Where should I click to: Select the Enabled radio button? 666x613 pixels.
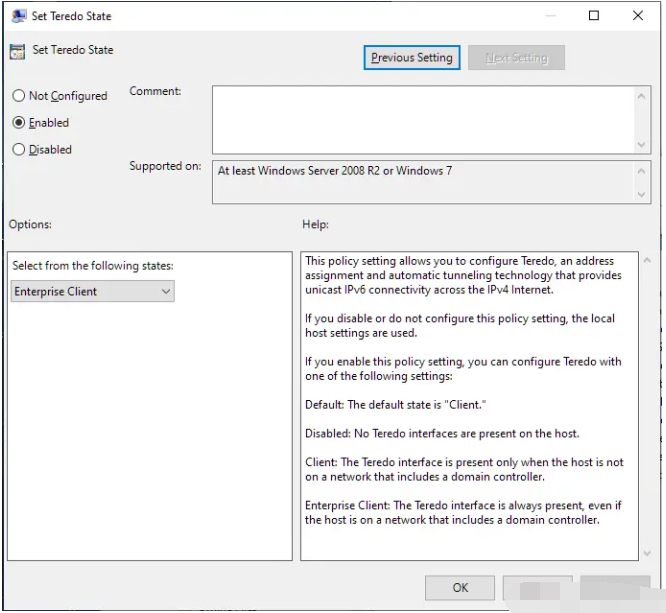click(19, 123)
